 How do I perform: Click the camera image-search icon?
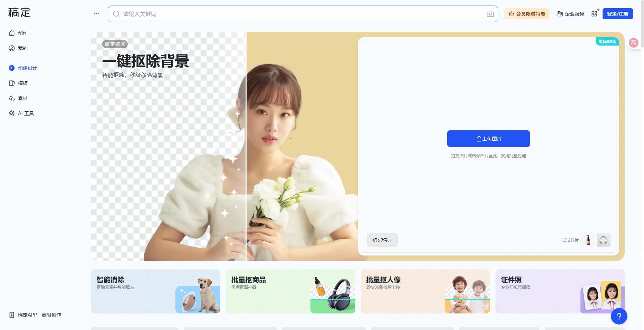pyautogui.click(x=490, y=14)
